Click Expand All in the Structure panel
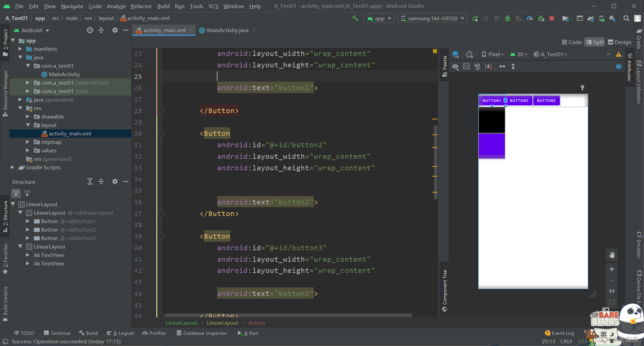The width and height of the screenshot is (644, 346). coord(90,181)
